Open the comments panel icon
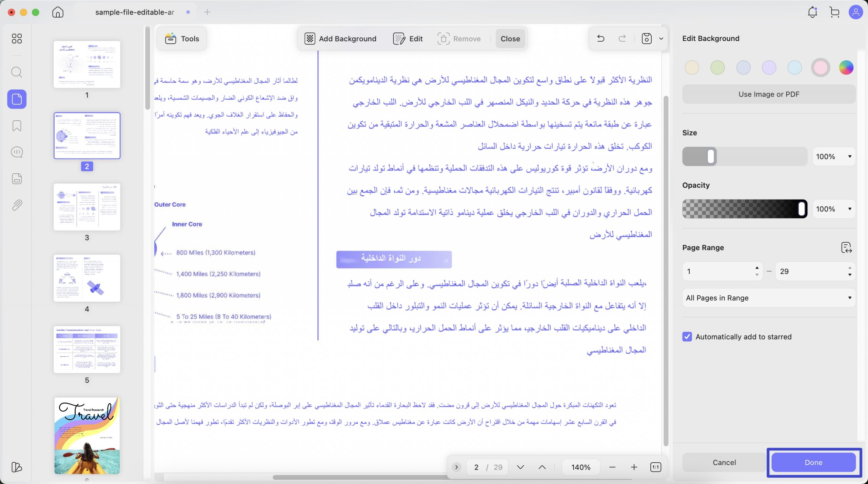The image size is (868, 484). pos(17,152)
